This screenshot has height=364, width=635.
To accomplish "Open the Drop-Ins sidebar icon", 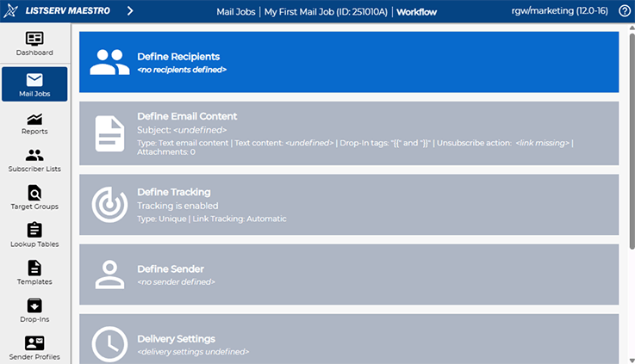I will (x=34, y=305).
